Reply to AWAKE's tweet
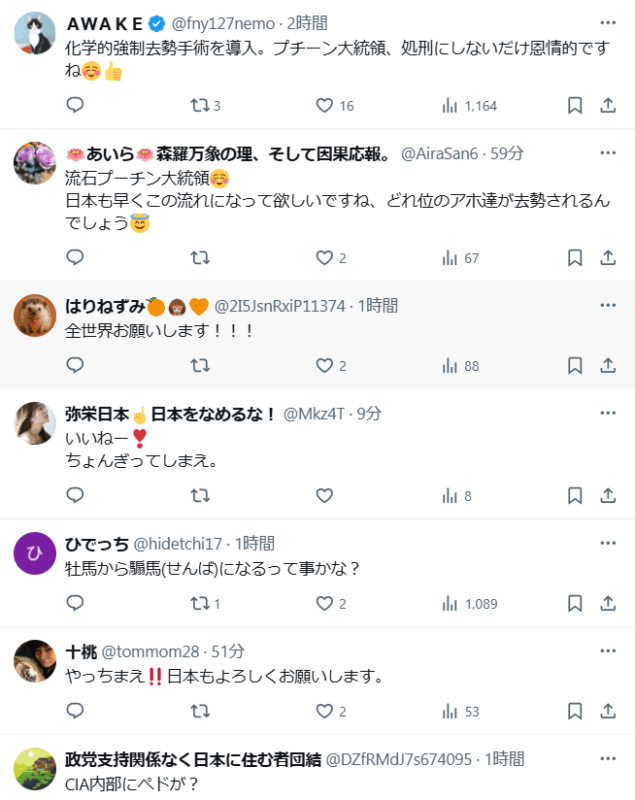Image resolution: width=635 pixels, height=800 pixels. click(x=75, y=105)
